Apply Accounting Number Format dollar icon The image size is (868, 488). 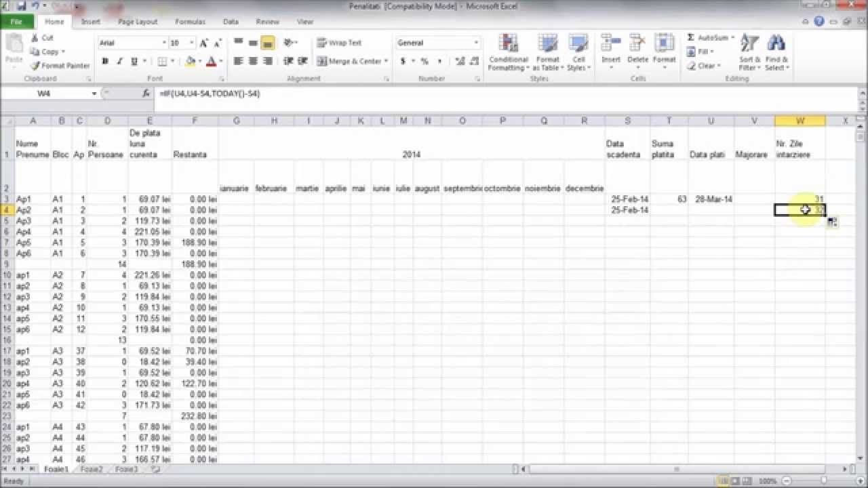[x=403, y=61]
